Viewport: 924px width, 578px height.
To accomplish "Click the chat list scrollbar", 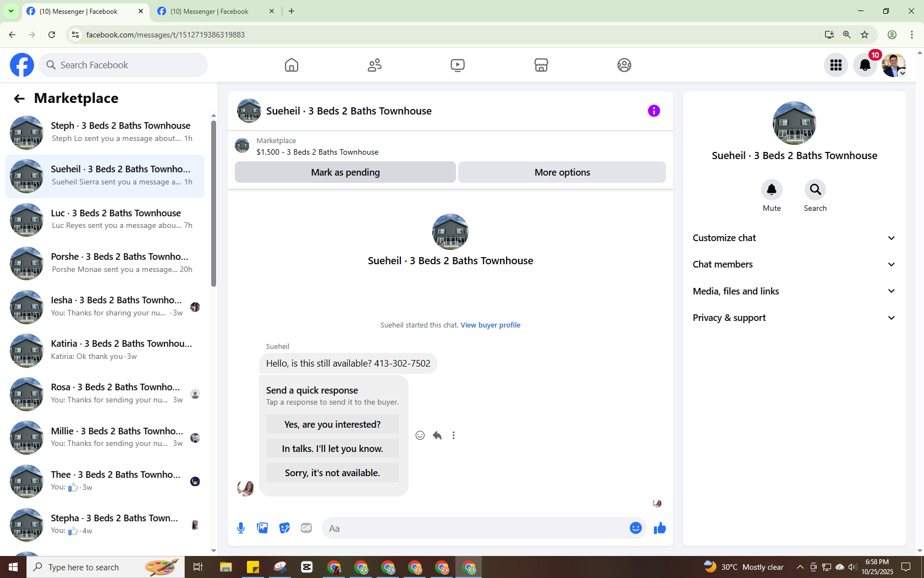I will click(213, 204).
